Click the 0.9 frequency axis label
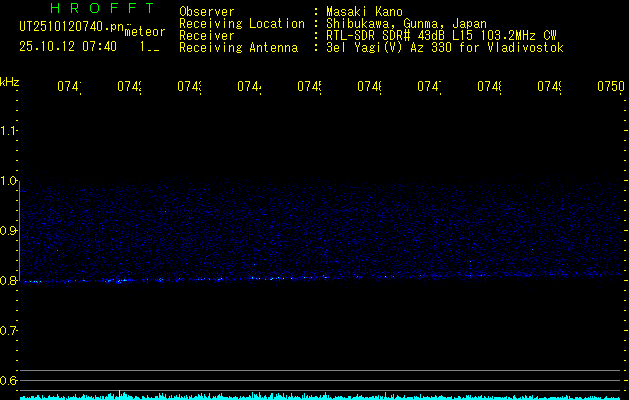The height and width of the screenshot is (400, 629). coord(10,231)
